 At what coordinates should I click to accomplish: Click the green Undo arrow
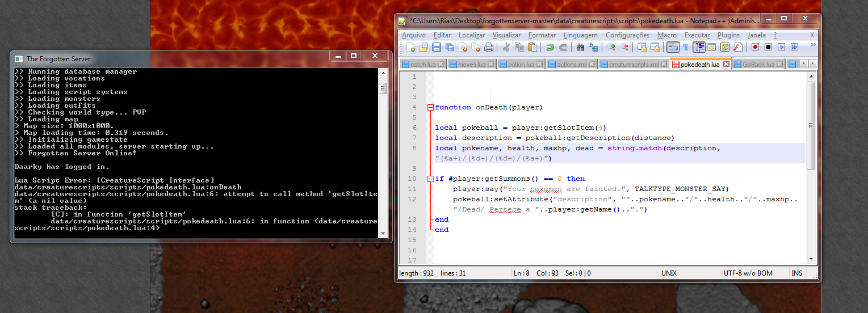tap(550, 47)
